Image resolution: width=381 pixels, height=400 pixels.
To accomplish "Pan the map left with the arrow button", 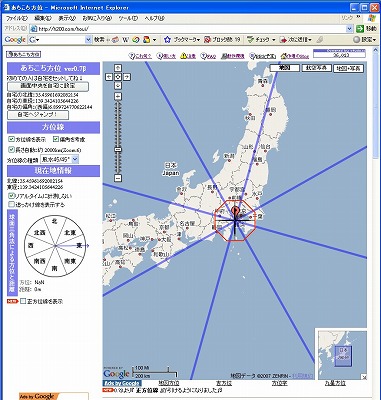I will [x=109, y=77].
